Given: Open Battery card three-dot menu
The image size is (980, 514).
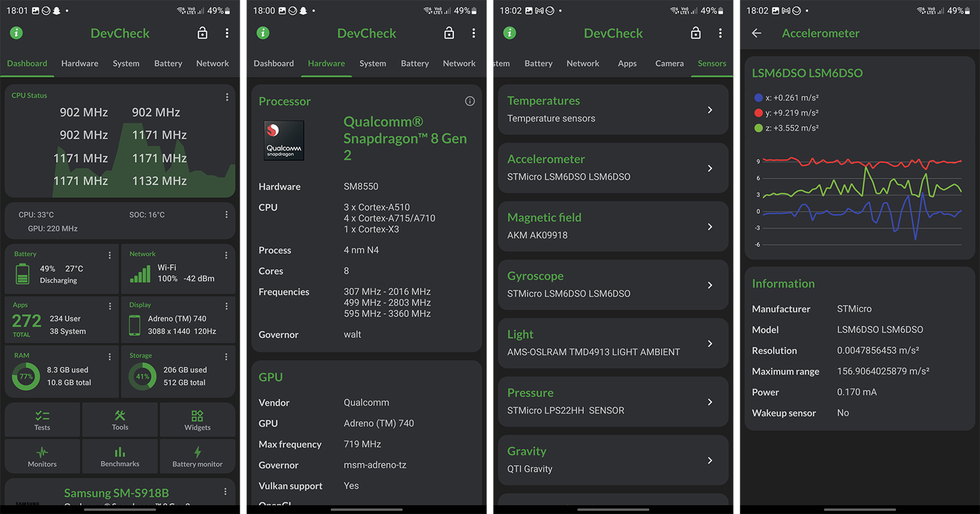Looking at the screenshot, I should pyautogui.click(x=110, y=255).
